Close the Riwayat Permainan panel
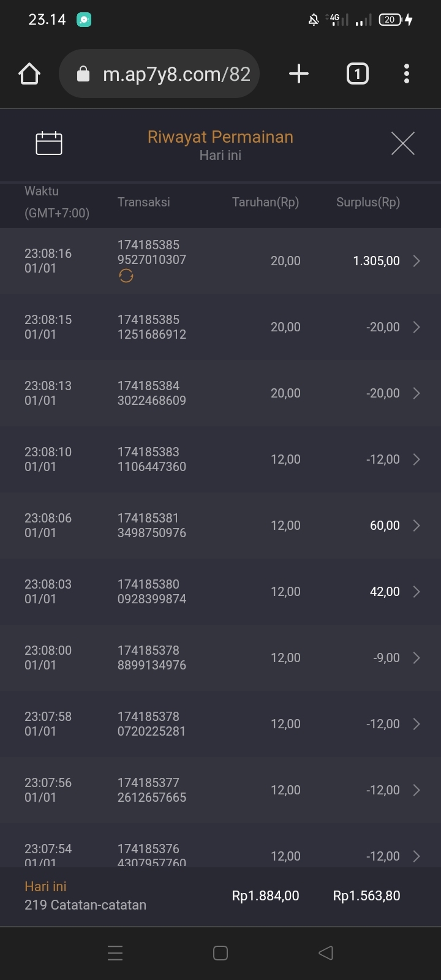 (402, 143)
